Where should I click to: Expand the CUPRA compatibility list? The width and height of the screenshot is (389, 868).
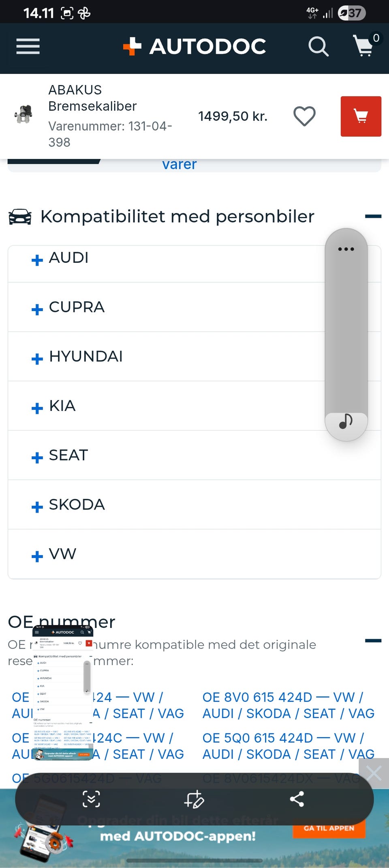69,307
